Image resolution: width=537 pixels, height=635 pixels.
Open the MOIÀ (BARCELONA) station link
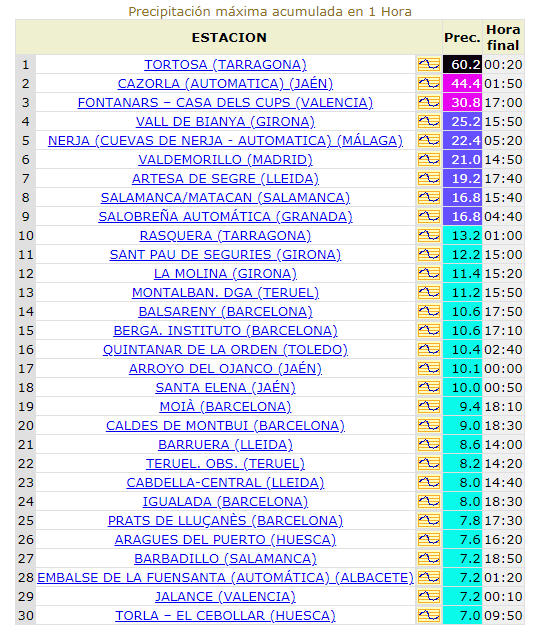coord(225,407)
